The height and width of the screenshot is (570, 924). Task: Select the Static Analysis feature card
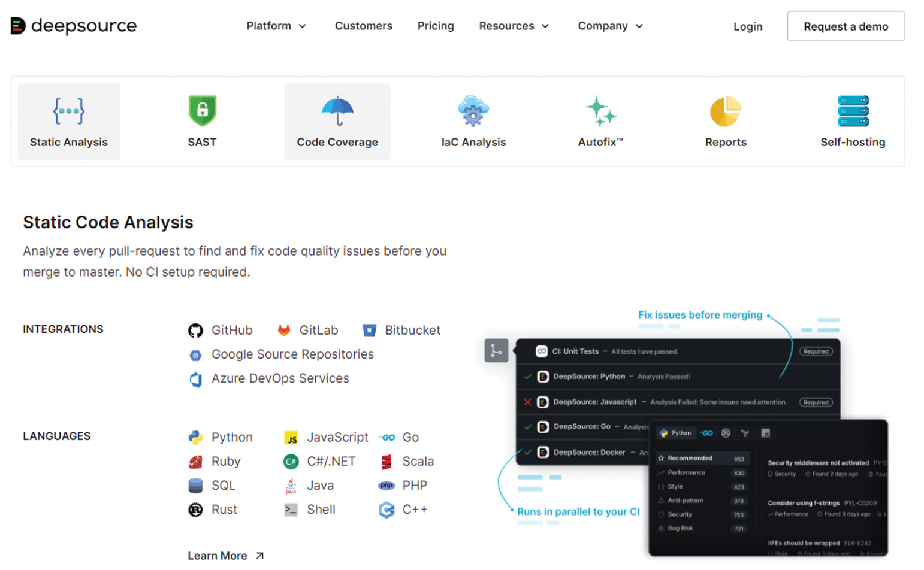pyautogui.click(x=68, y=121)
